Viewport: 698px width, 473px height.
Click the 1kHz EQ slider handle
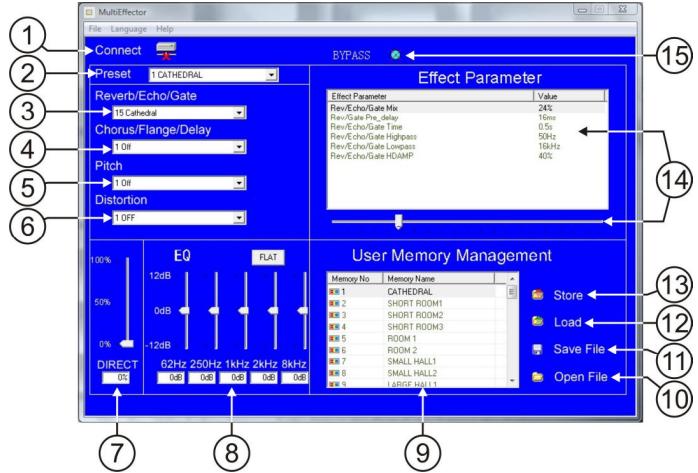tap(243, 311)
